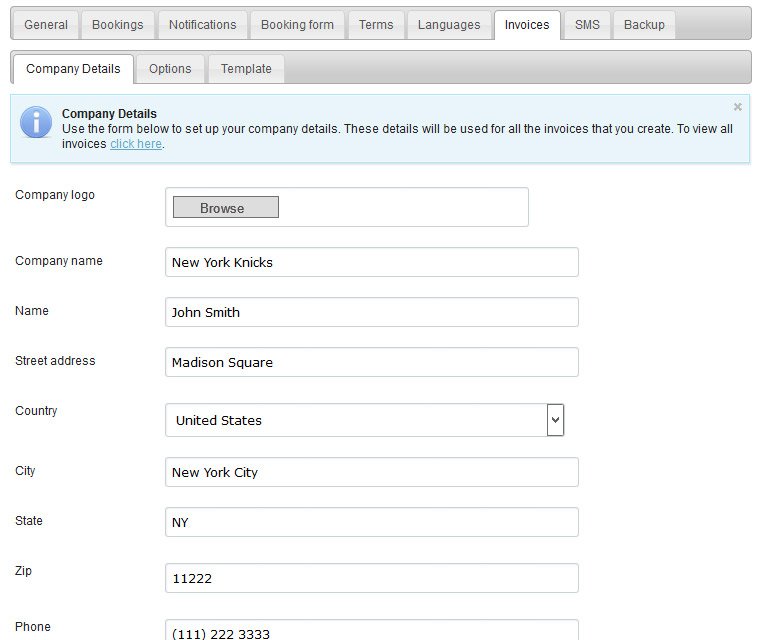Open the Options sub-tab
Screen dimensions: 760x640
click(170, 69)
